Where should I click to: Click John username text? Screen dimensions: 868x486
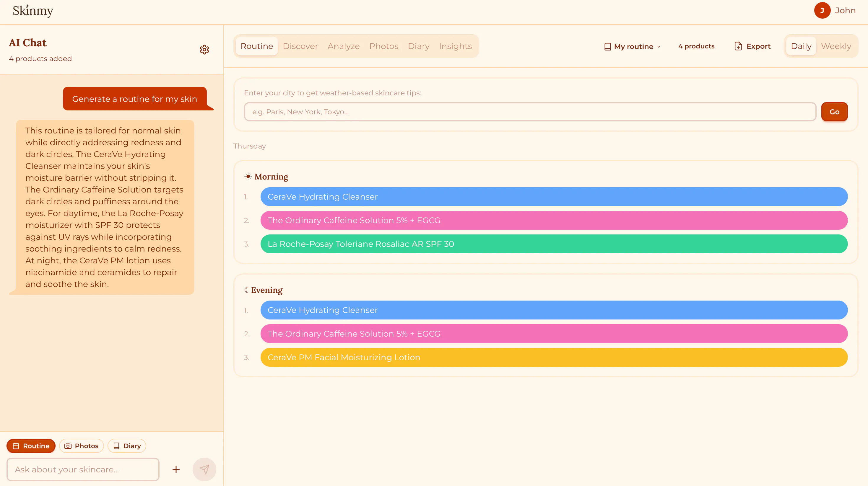(845, 10)
